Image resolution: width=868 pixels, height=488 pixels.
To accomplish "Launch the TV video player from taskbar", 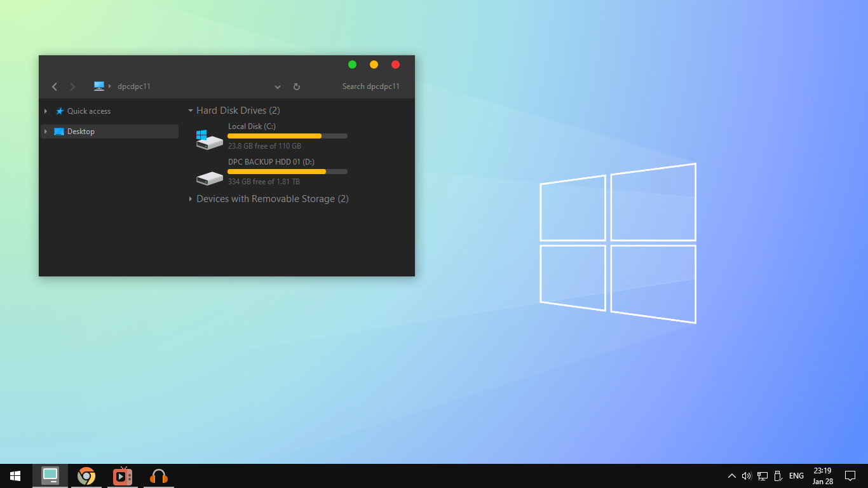I will [x=122, y=475].
